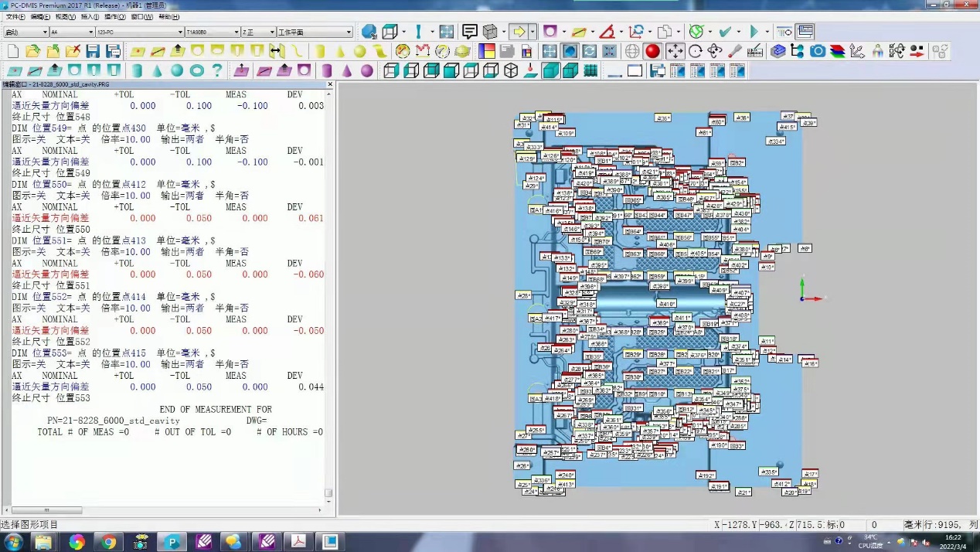Toggle the solid teal cube view mode
The width and height of the screenshot is (980, 552).
551,71
